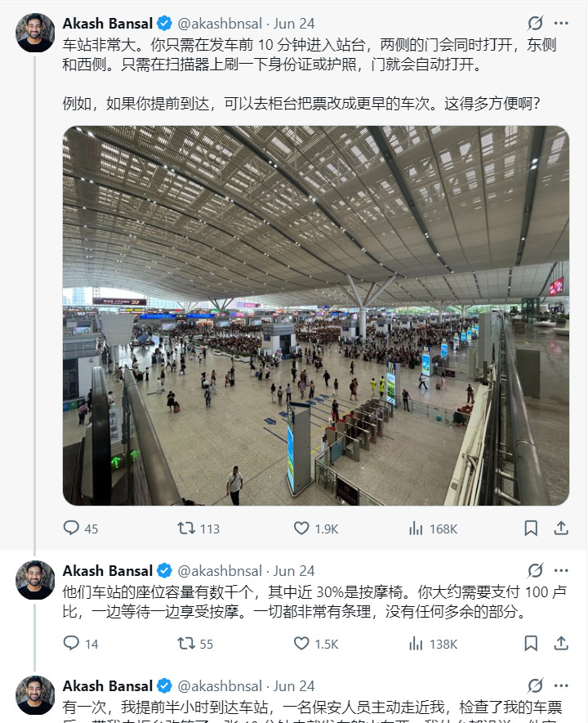Reply to the massage chair tweet with 14 replies

click(81, 644)
